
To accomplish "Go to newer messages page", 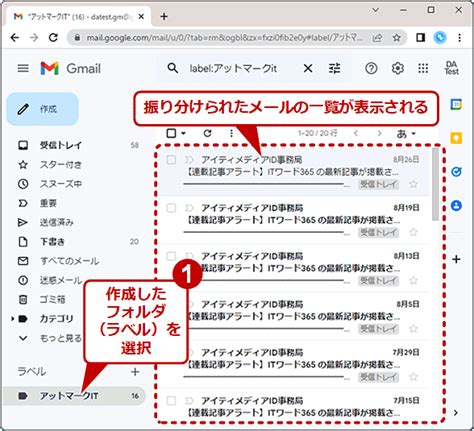I will (356, 133).
